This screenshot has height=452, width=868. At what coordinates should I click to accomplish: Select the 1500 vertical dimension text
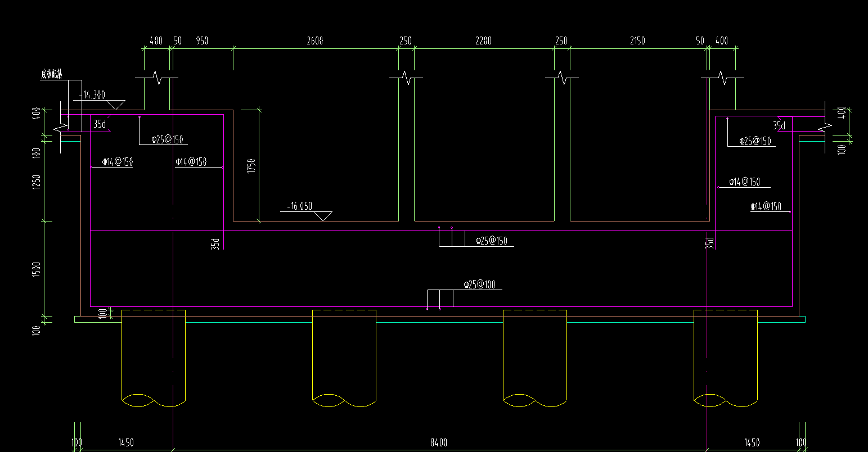[x=37, y=270]
